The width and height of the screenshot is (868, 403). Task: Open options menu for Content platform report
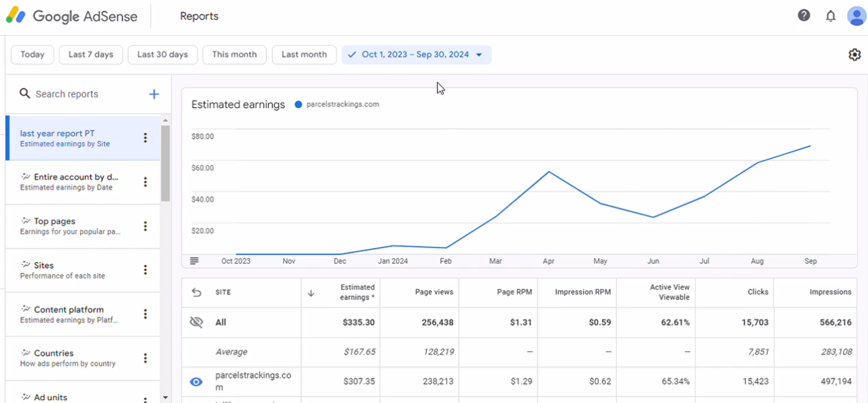[145, 314]
